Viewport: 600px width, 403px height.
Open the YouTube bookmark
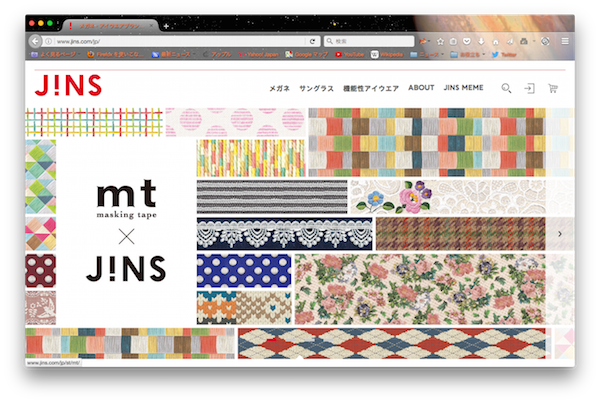[x=349, y=54]
